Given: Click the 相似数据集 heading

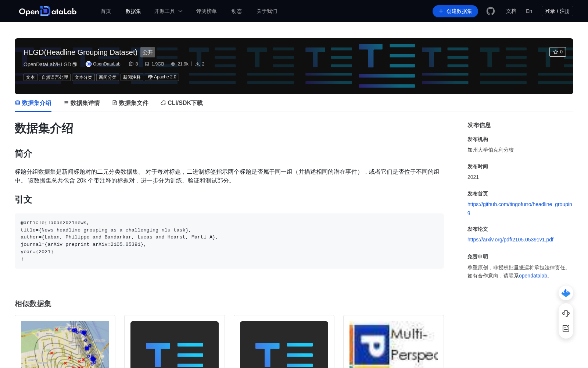Looking at the screenshot, I should (33, 304).
